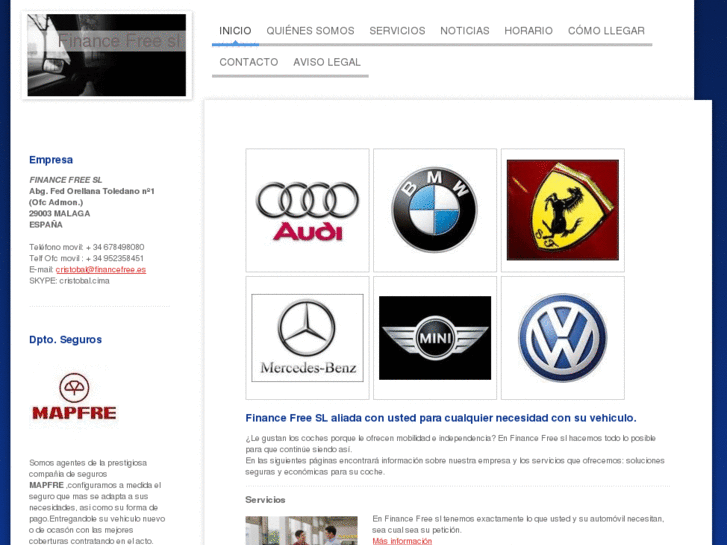Viewport: 727px width, 545px height.
Task: Click the cristobal@financefree.es email link
Action: coord(101,269)
